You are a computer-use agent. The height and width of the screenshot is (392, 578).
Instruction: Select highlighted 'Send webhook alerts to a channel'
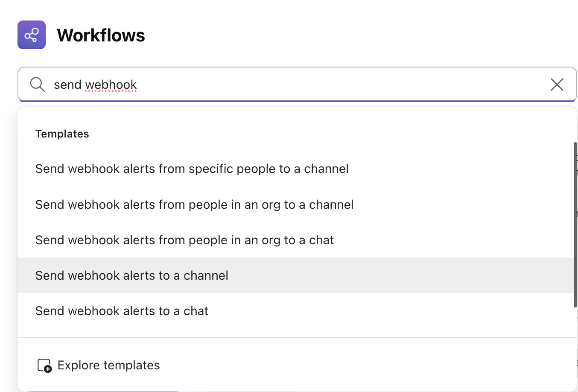click(x=131, y=276)
